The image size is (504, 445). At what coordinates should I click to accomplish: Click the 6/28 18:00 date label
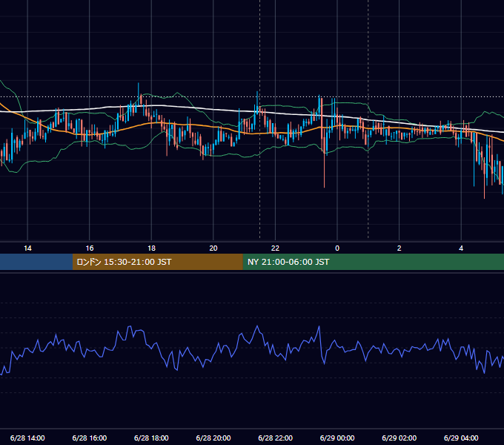[x=151, y=438]
